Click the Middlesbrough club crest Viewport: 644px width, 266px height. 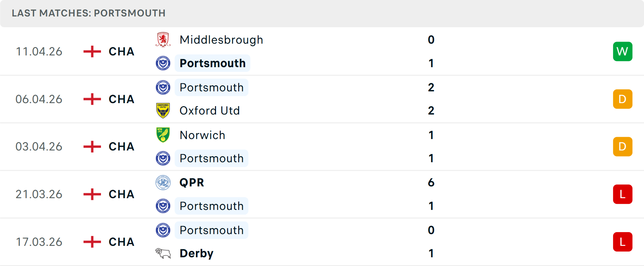point(163,39)
